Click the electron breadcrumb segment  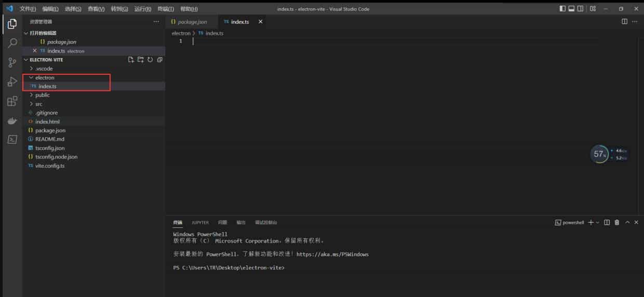pyautogui.click(x=181, y=33)
